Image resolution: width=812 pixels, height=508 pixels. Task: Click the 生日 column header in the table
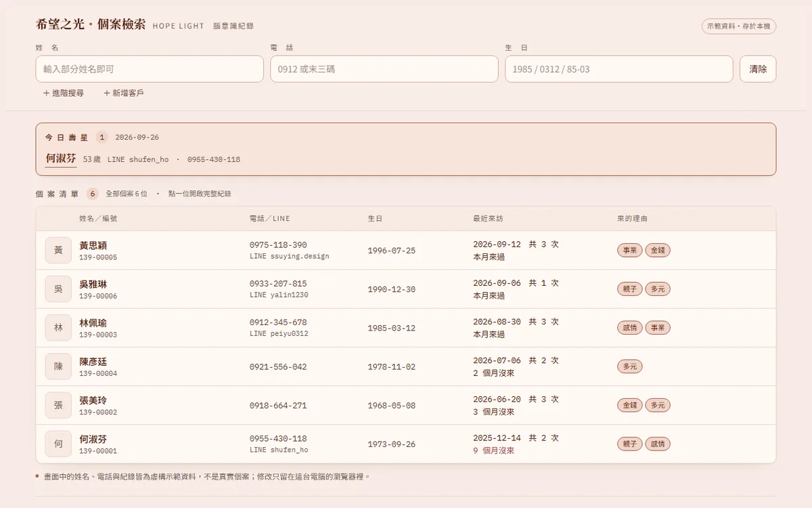(x=376, y=219)
